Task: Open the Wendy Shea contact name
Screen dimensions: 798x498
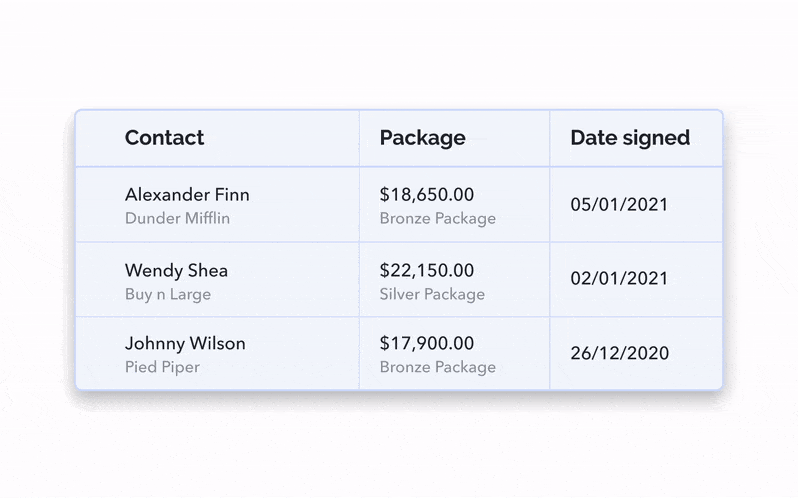Action: [176, 270]
